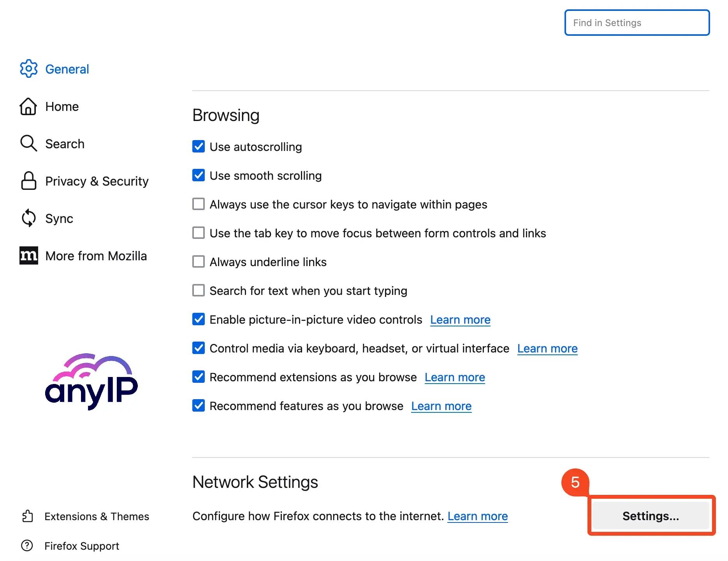Click the Firefox Support question mark icon
The width and height of the screenshot is (728, 561).
[28, 546]
